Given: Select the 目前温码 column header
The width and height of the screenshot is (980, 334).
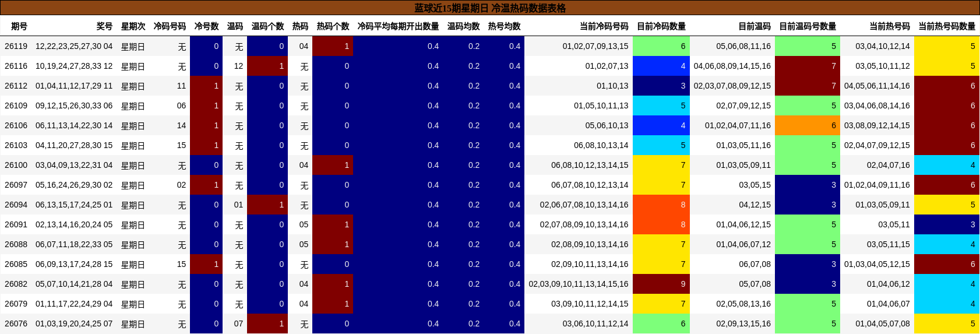Looking at the screenshot, I should click(x=754, y=26).
